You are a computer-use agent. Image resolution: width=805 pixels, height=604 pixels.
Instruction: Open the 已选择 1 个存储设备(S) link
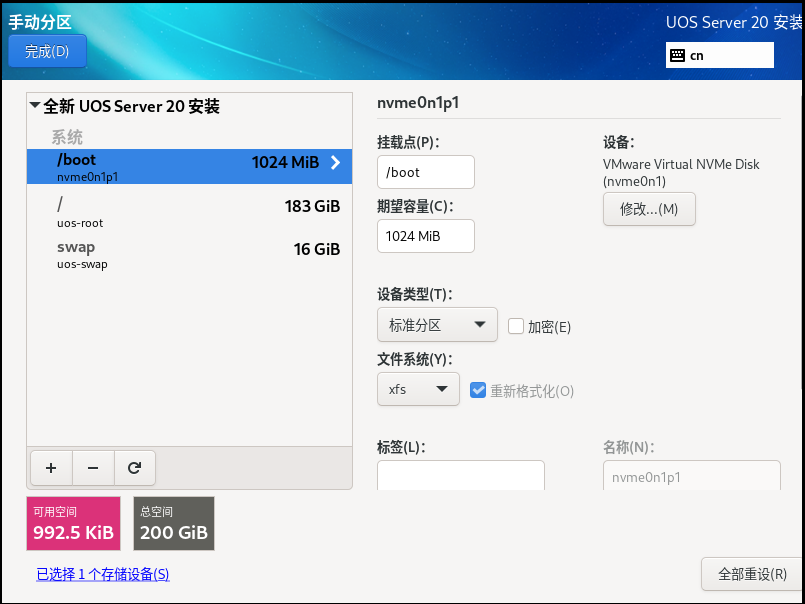[x=103, y=574]
